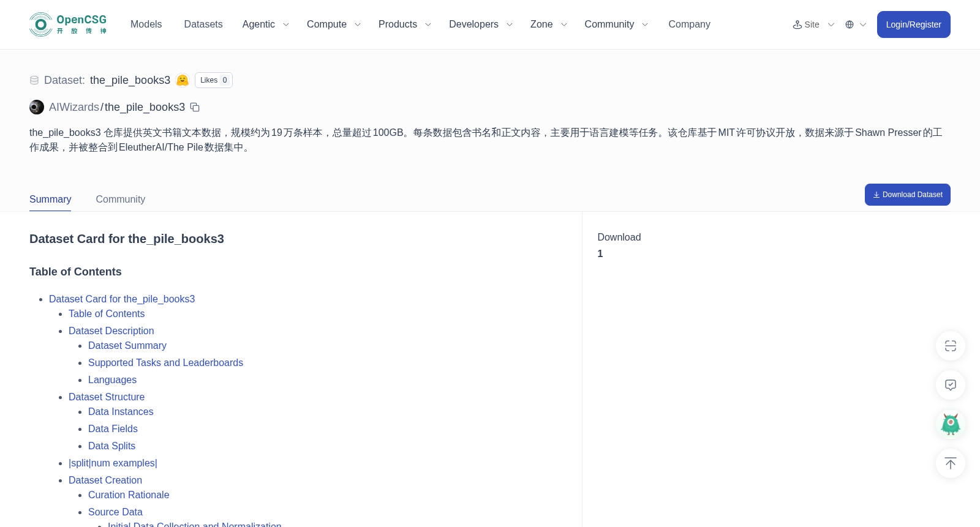Switch to the Community tab
Screen dimensions: 980x527
tap(121, 200)
